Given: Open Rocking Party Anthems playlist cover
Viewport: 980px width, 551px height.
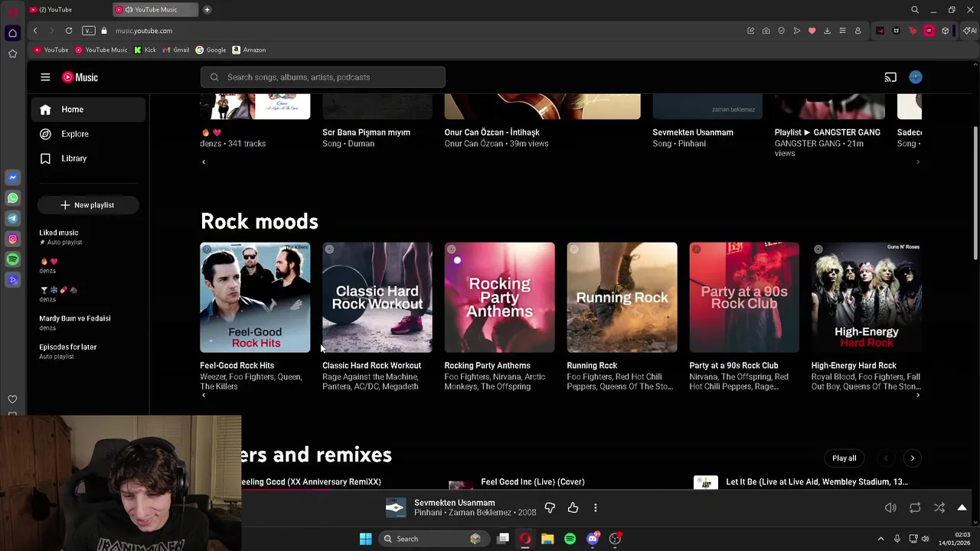Looking at the screenshot, I should click(500, 298).
